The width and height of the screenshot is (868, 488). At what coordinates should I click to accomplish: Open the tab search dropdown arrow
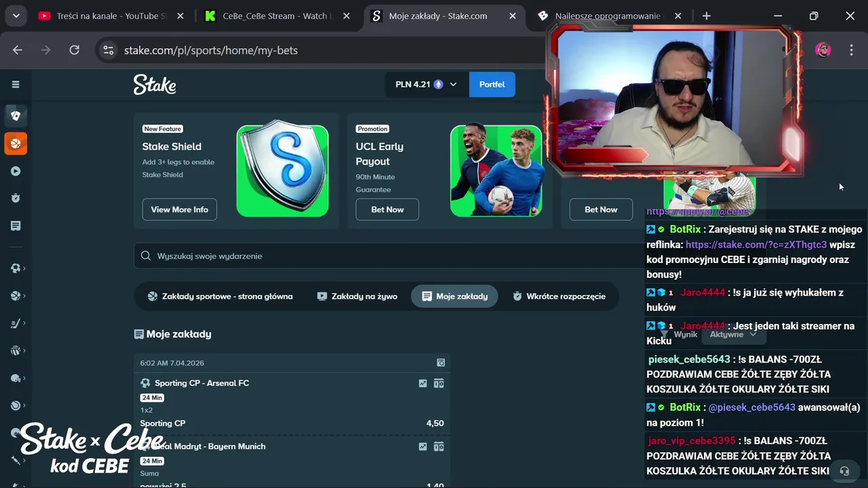(16, 16)
